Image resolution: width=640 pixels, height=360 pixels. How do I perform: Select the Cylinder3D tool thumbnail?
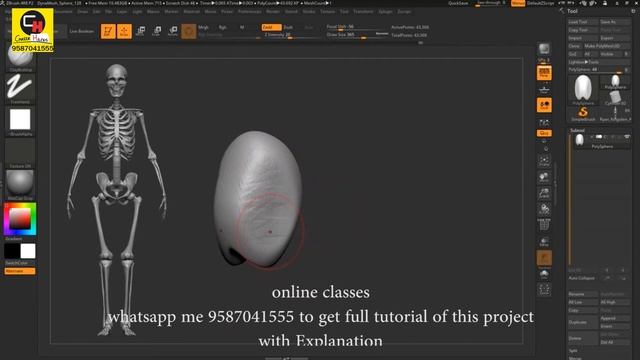615,98
